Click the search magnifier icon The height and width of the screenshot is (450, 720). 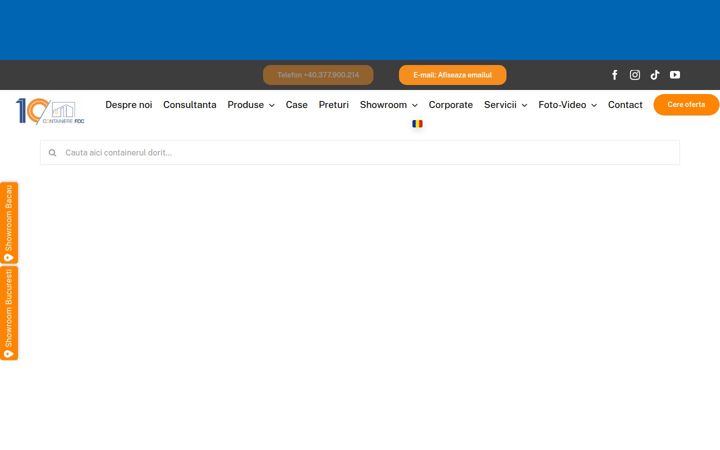click(52, 152)
